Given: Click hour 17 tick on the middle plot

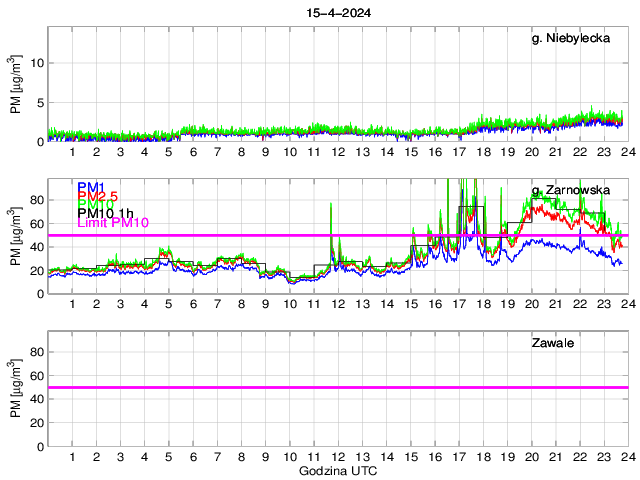Looking at the screenshot, I should pyautogui.click(x=458, y=304).
